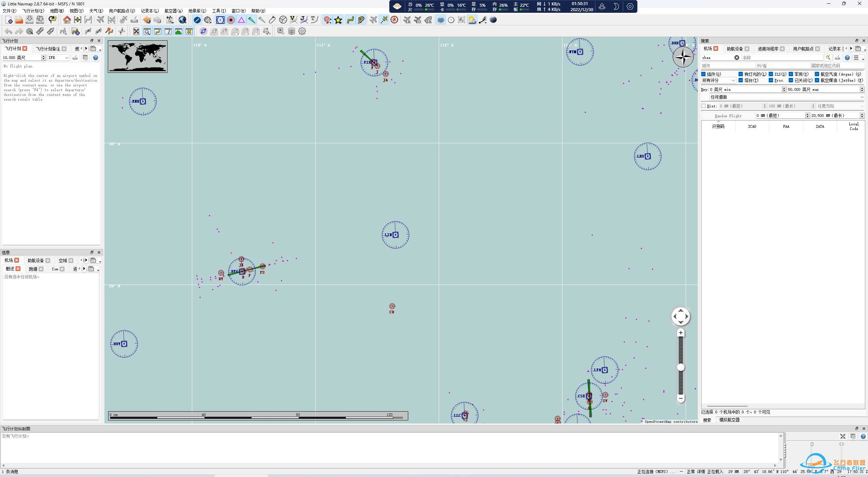The image size is (868, 477).
Task: Sort by the IATA column header
Action: pos(820,126)
